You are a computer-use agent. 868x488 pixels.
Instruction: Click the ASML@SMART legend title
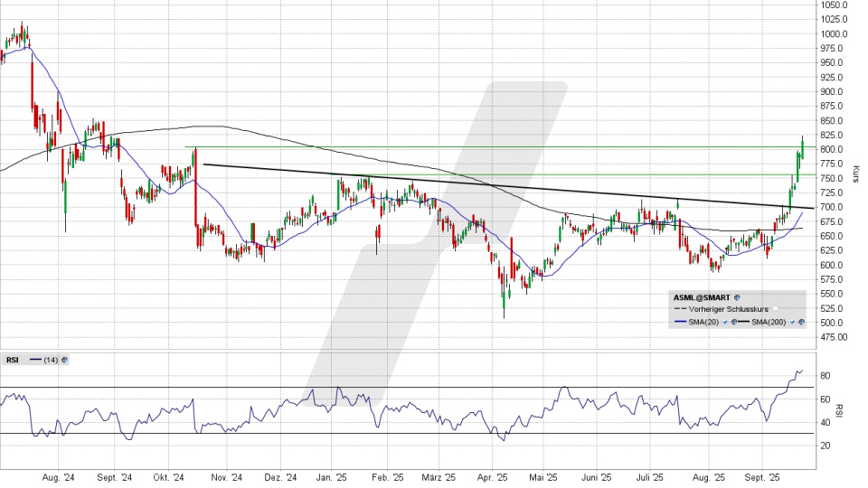click(x=702, y=296)
